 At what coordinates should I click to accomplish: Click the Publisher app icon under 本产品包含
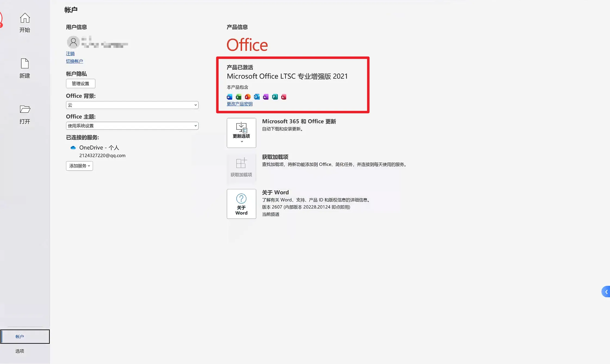pos(275,97)
